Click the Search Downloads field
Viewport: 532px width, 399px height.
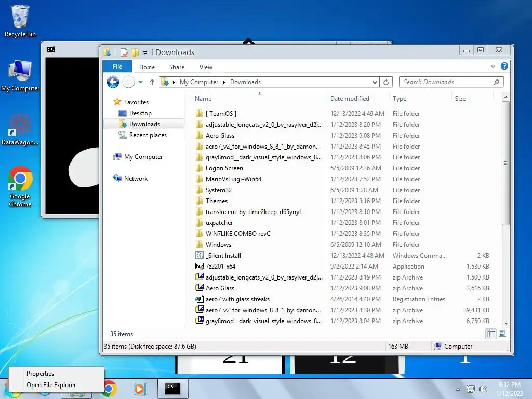(x=451, y=82)
